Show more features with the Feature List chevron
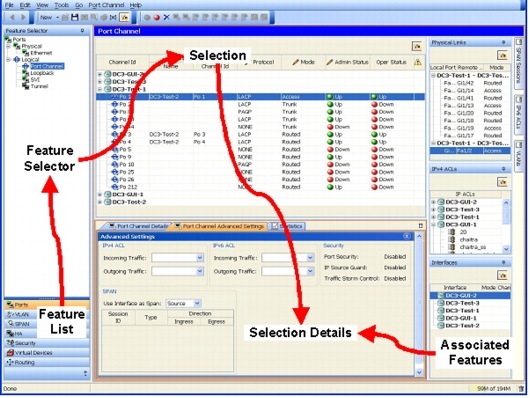530x398 pixels. pyautogui.click(x=85, y=373)
